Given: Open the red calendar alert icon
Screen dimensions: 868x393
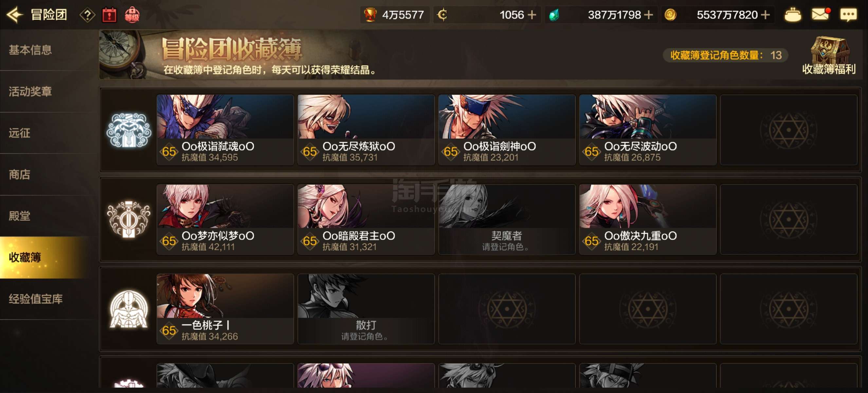Looking at the screenshot, I should coord(109,15).
